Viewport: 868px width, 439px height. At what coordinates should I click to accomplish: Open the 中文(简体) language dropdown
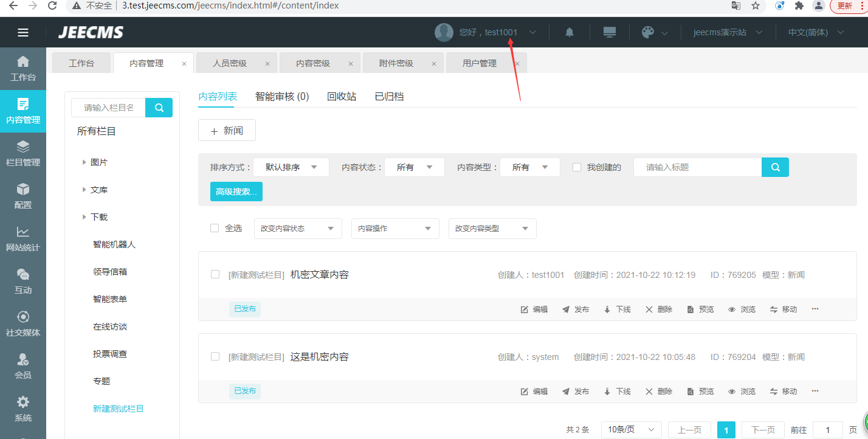point(816,32)
